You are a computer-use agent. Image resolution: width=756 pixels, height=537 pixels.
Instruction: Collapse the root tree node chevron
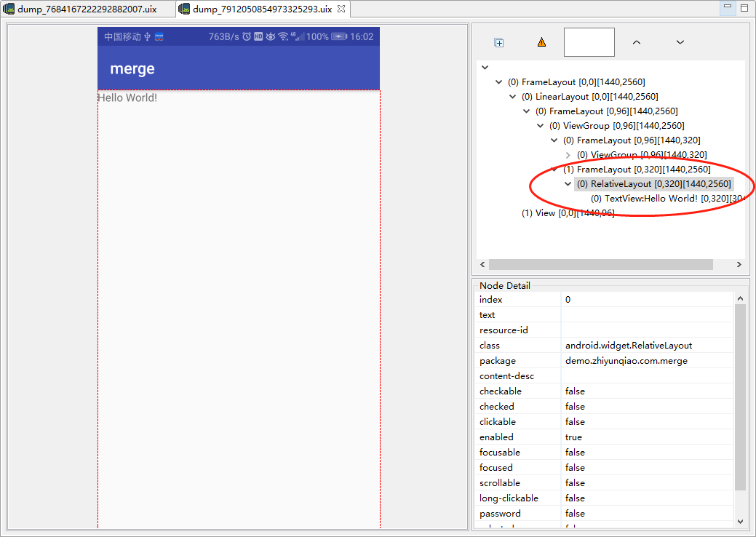click(x=485, y=68)
